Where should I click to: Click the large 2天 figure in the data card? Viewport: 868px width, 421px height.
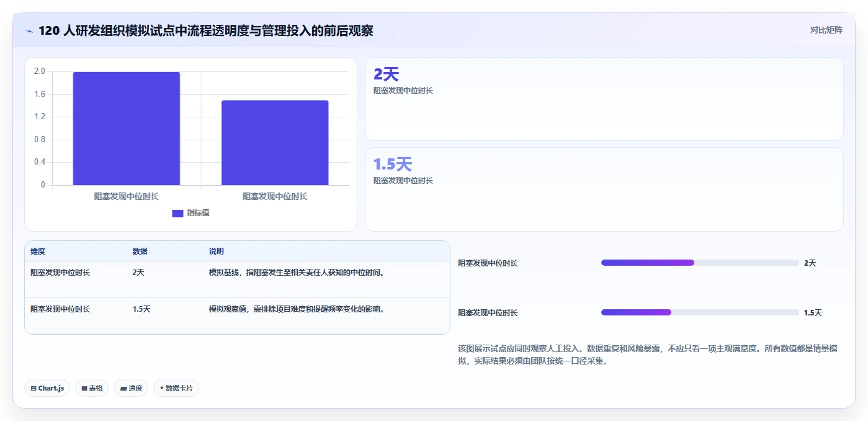386,75
